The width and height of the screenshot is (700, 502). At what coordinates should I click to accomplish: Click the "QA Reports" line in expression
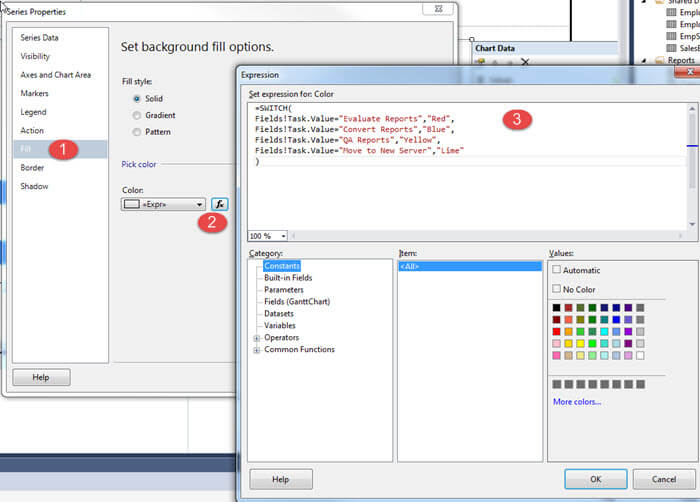point(347,140)
